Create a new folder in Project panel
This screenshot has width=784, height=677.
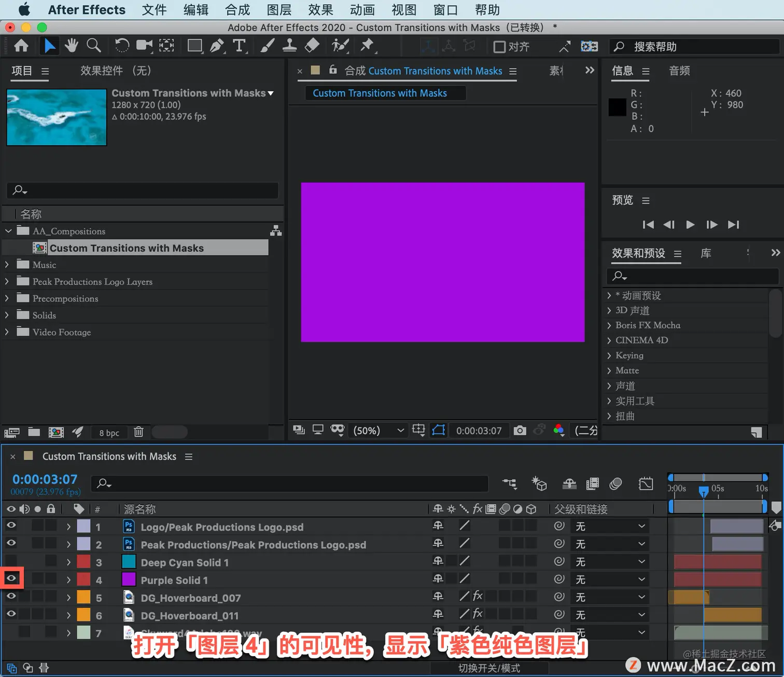(x=34, y=432)
